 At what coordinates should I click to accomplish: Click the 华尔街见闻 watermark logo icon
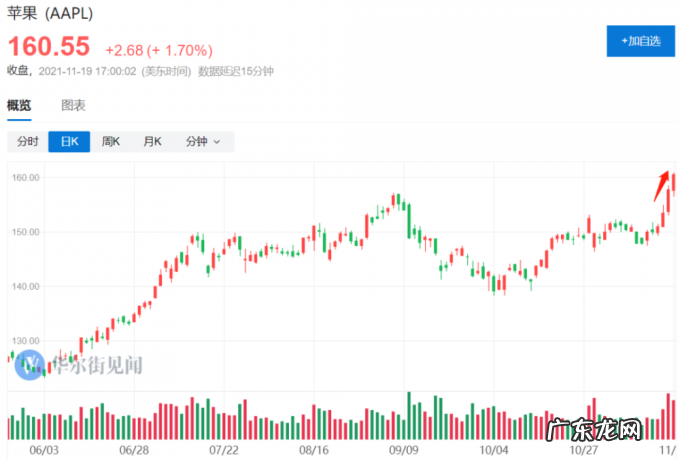point(29,365)
